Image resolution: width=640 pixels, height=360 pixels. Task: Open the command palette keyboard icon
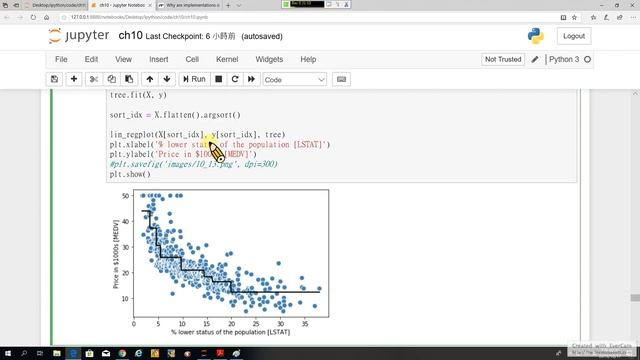(342, 79)
